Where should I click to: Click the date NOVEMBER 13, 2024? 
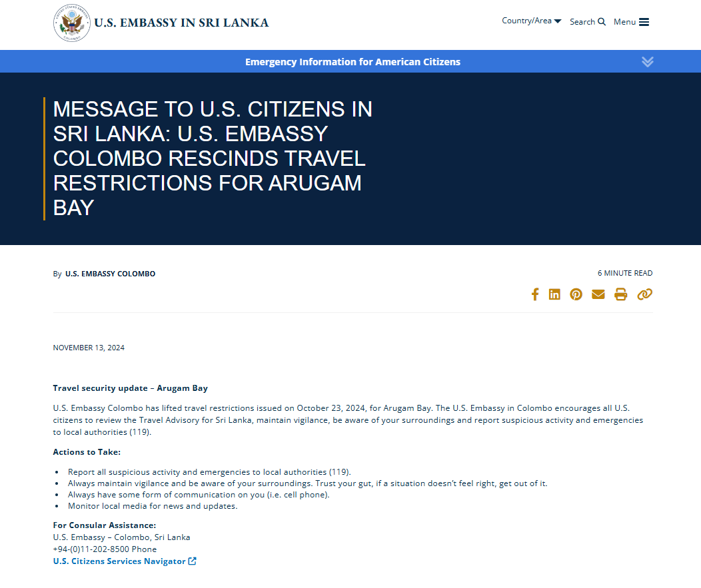pyautogui.click(x=89, y=348)
